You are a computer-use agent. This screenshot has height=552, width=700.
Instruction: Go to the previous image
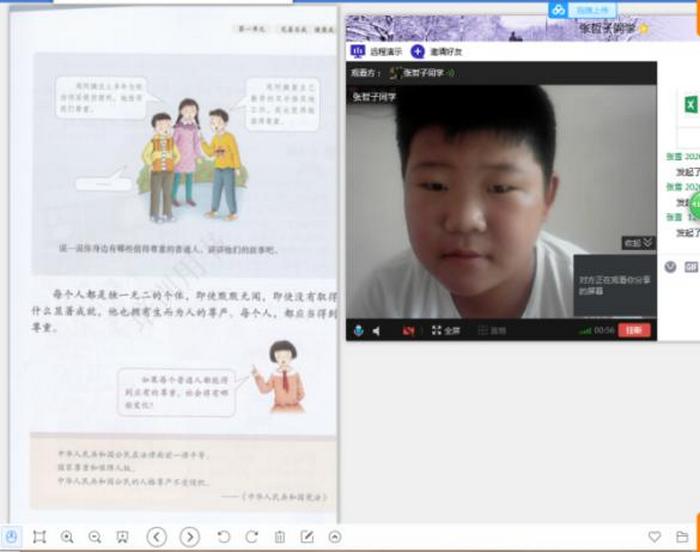tap(157, 537)
